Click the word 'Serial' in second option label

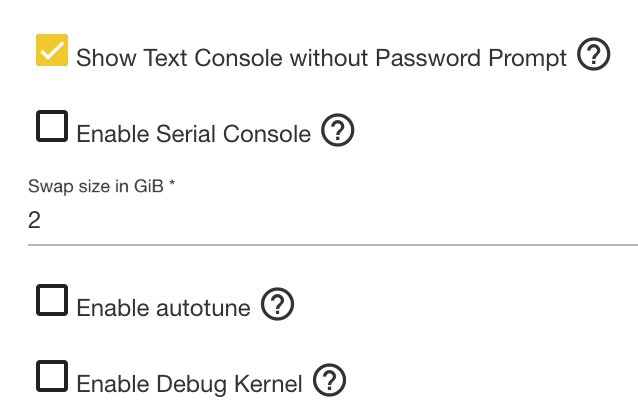pos(186,134)
